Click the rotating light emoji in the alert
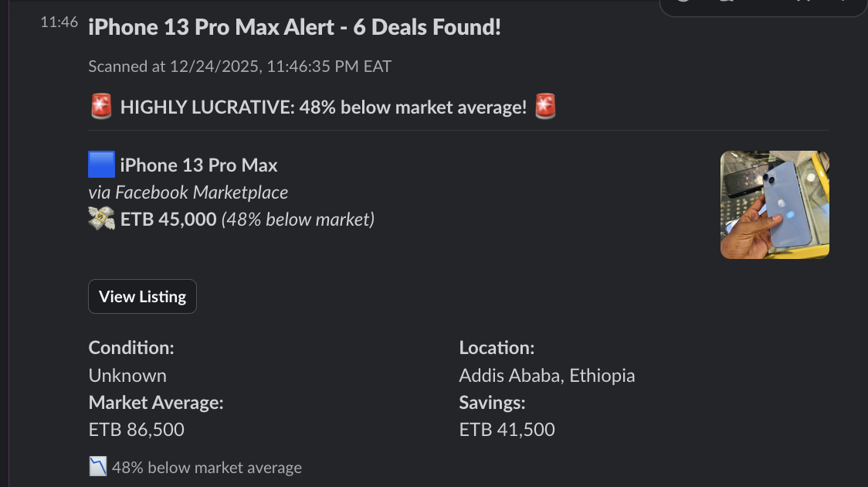Viewport: 868px width, 487px height. pos(101,107)
